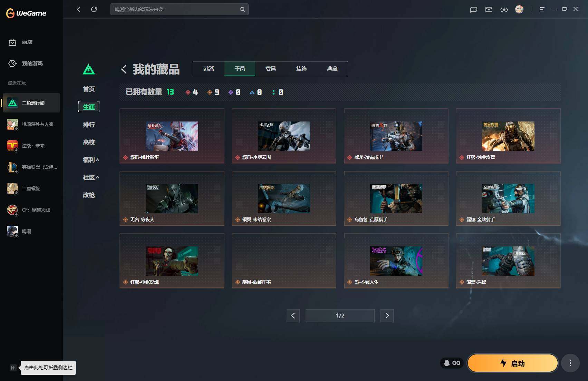Screen dimensions: 588x381
Task: Open the 骇爪-维什戴尔 skin thumbnail
Action: tap(172, 136)
